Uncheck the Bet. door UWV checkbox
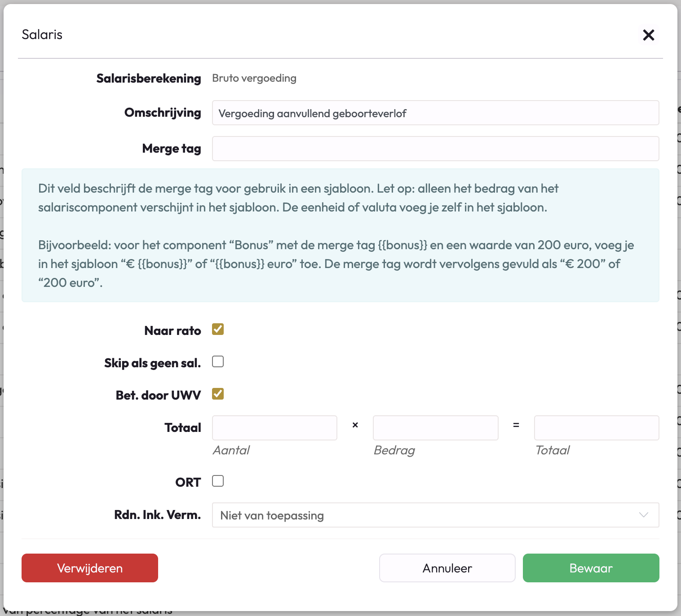 218,394
